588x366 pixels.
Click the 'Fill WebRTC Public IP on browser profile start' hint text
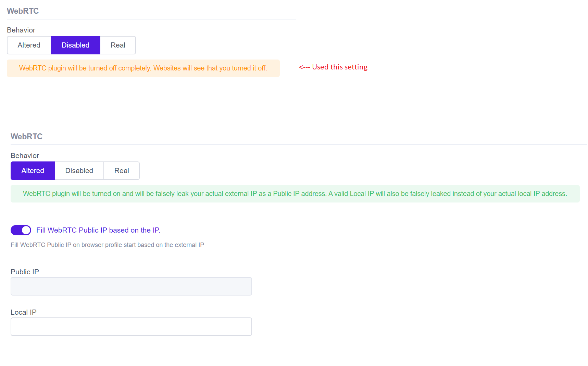tap(107, 245)
